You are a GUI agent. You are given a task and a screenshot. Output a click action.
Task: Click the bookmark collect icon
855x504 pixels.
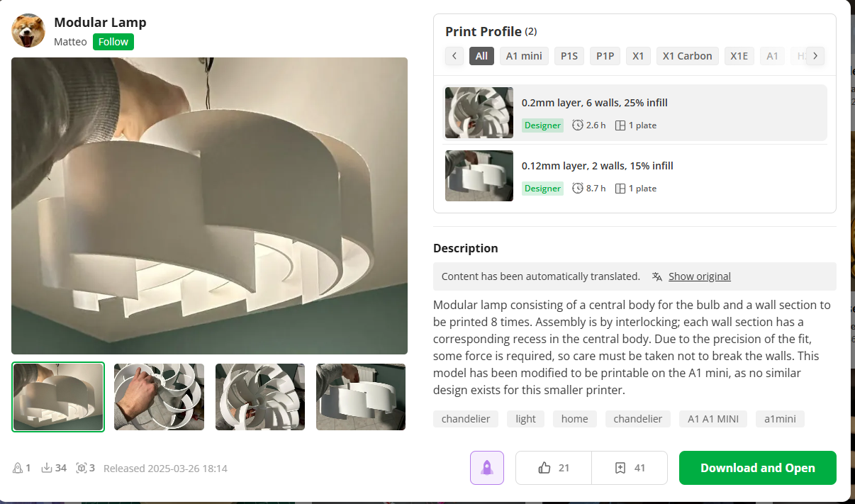620,468
